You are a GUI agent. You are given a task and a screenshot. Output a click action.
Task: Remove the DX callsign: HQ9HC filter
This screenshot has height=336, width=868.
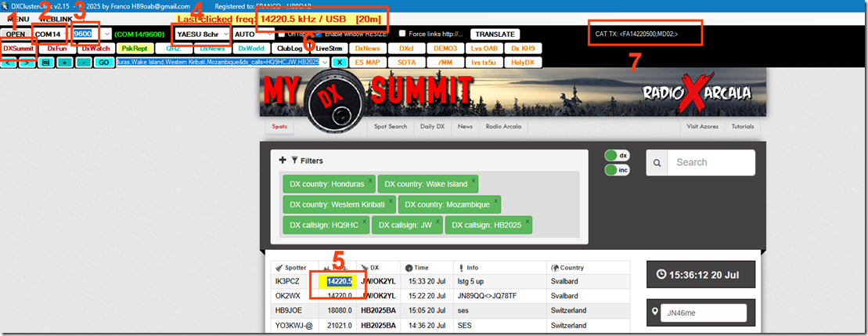pyautogui.click(x=364, y=222)
